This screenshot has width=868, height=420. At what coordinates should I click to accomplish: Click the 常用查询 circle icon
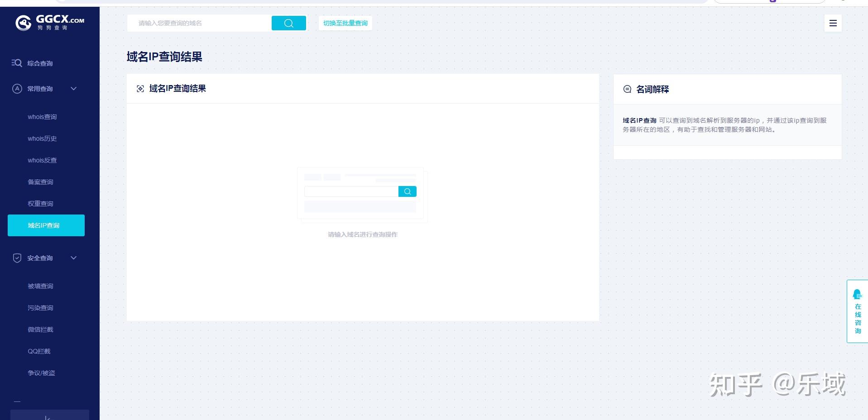17,88
